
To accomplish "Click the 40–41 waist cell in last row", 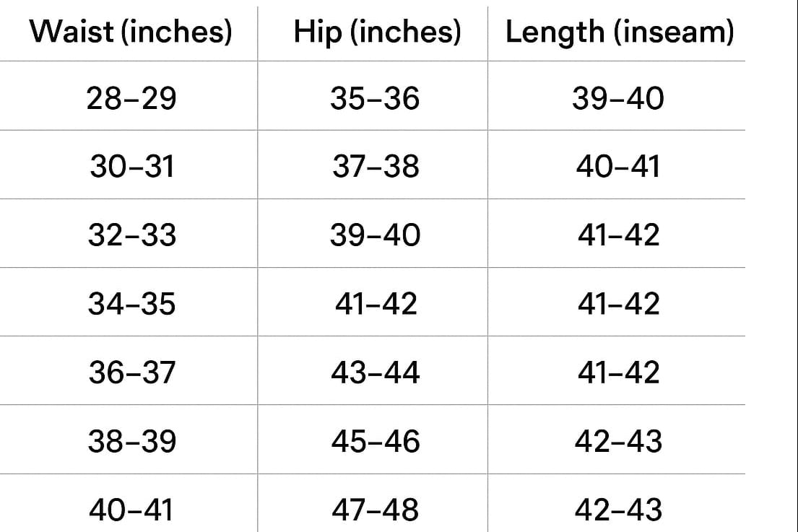I will [x=131, y=510].
